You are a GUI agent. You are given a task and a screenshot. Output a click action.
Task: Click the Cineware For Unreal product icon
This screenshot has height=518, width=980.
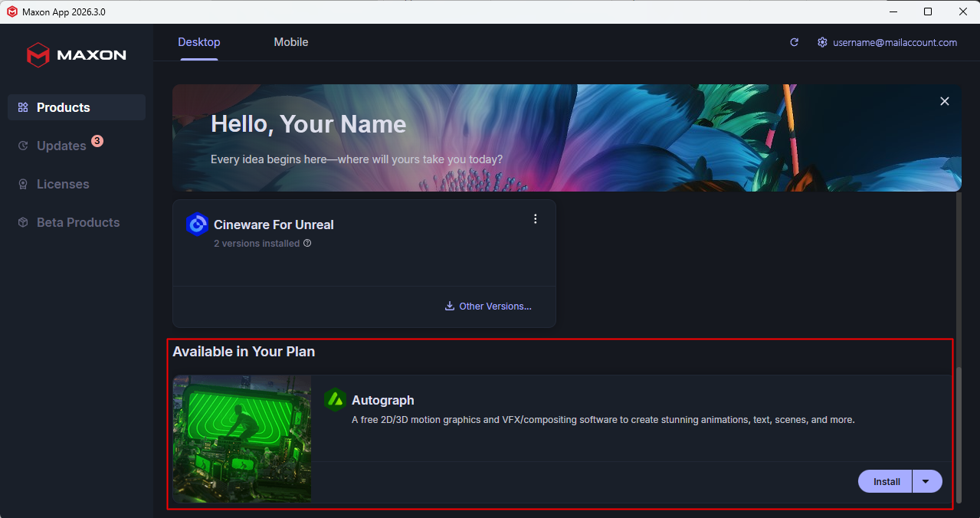[198, 225]
